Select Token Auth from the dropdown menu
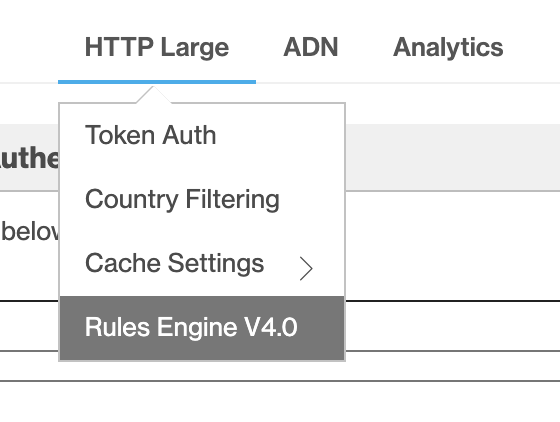This screenshot has width=560, height=422. tap(202, 136)
